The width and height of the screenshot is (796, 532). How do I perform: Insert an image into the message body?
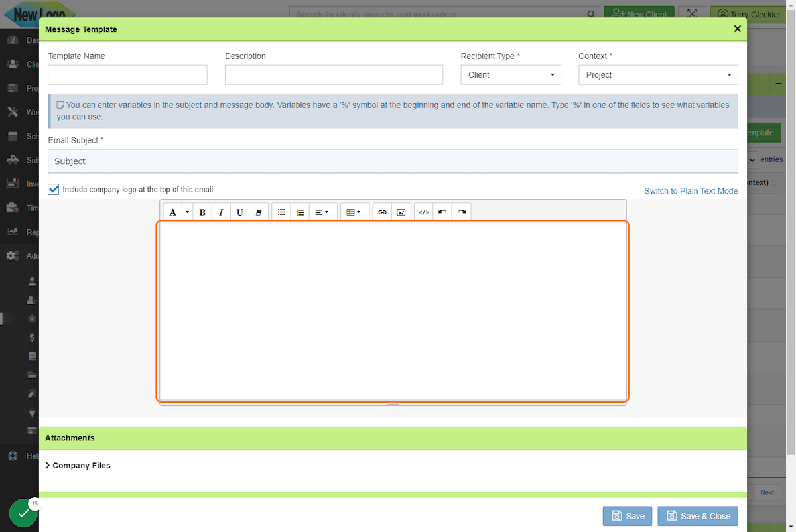(x=401, y=212)
